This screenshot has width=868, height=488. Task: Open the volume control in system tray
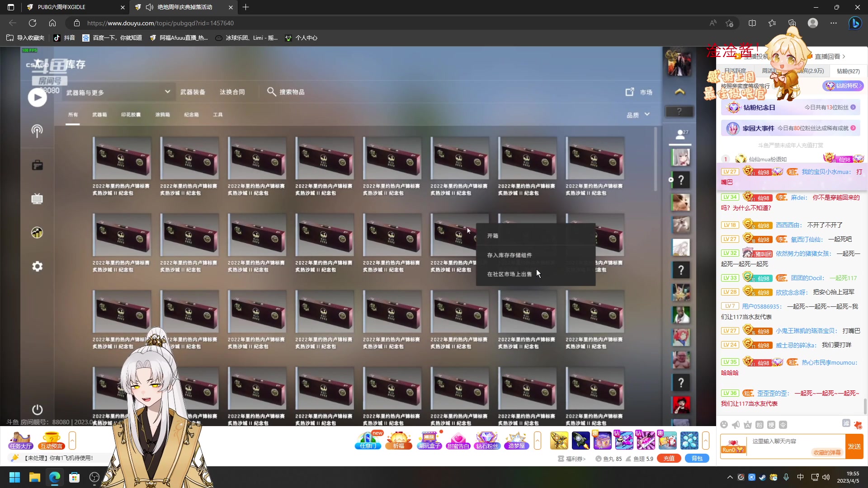pyautogui.click(x=826, y=477)
